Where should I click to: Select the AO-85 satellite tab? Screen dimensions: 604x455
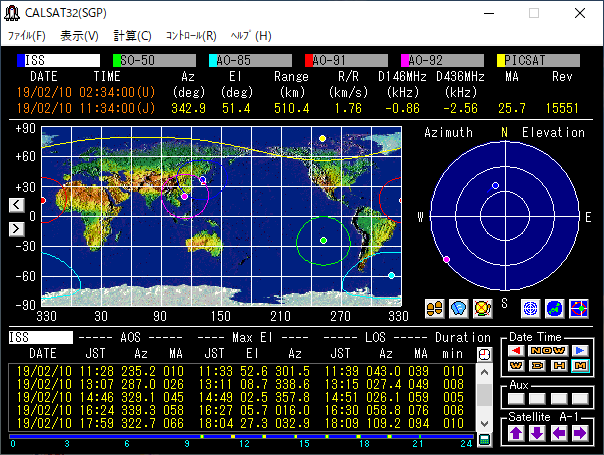[250, 60]
